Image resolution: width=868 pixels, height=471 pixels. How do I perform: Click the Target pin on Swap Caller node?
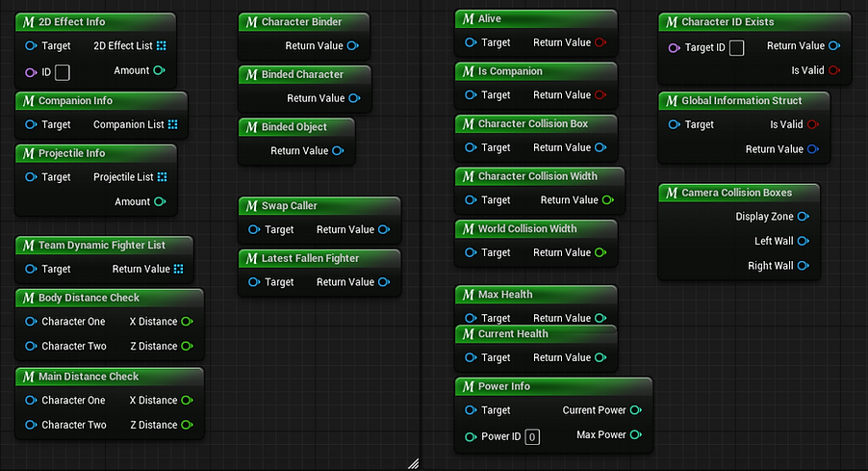[254, 229]
